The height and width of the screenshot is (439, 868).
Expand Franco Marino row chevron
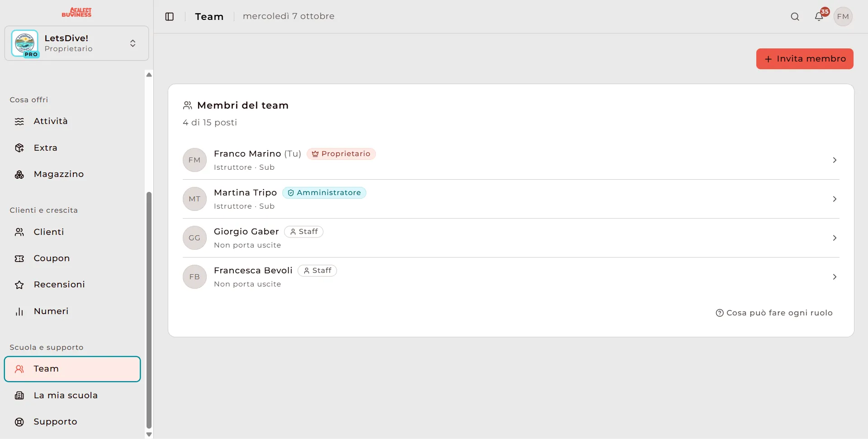point(835,160)
